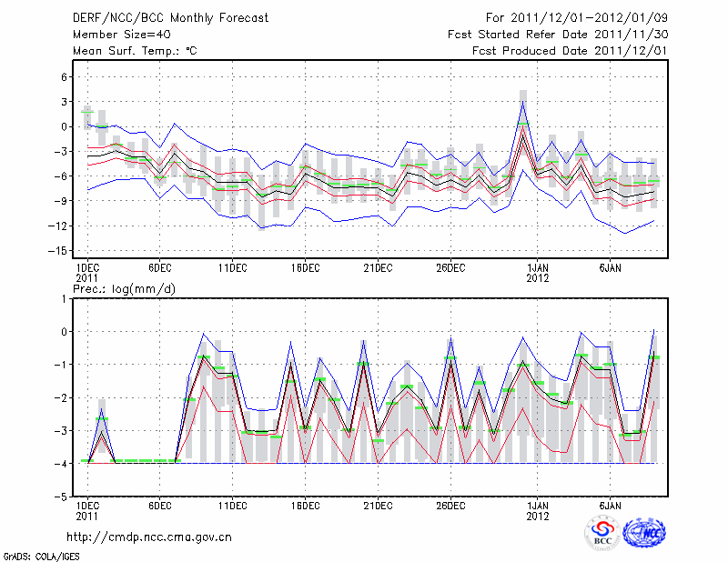The width and height of the screenshot is (728, 562).
Task: Select the DERF/NCC/BCC Monthly Forecast title
Action: 170,18
